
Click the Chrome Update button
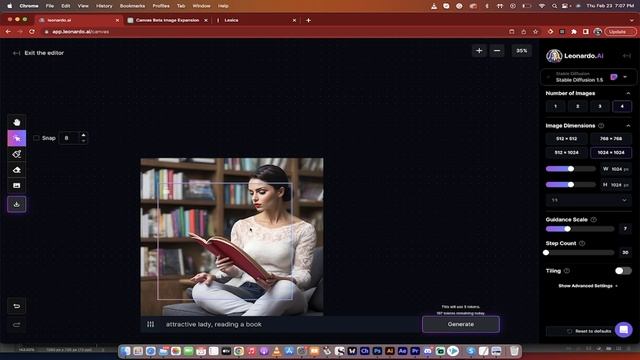pos(620,31)
